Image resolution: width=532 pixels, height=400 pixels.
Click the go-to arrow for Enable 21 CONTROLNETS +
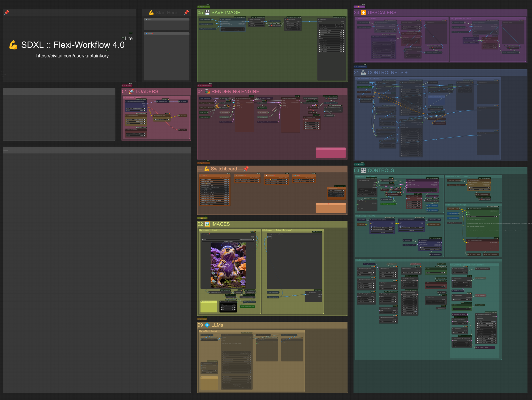click(258, 180)
